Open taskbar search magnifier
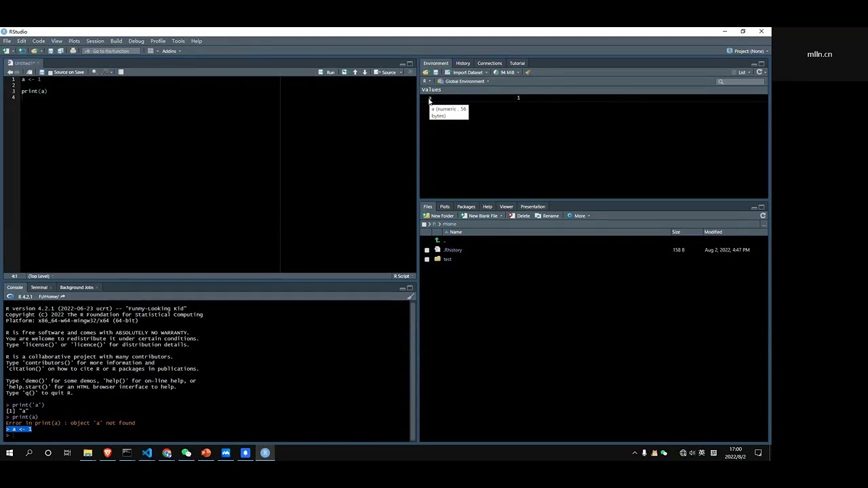The height and width of the screenshot is (488, 868). (x=29, y=453)
